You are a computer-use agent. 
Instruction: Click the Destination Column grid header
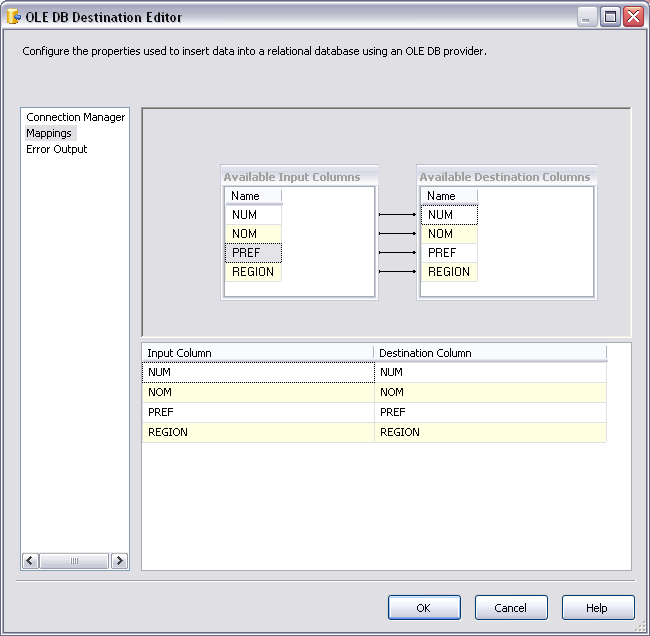(x=490, y=353)
